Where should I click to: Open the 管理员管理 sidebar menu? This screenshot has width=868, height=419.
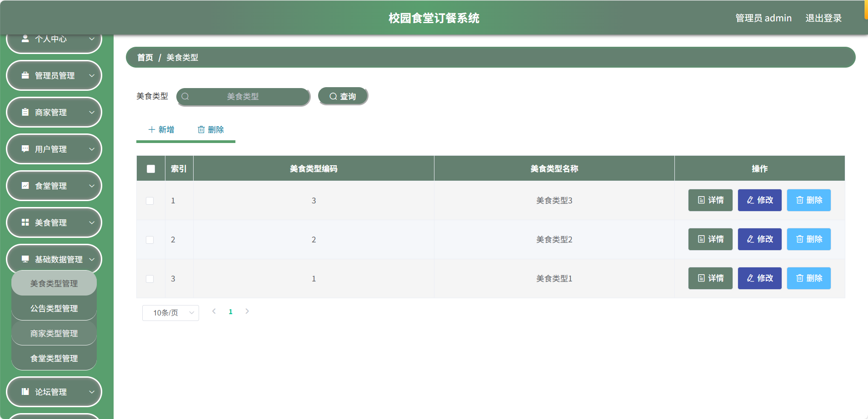pyautogui.click(x=54, y=75)
